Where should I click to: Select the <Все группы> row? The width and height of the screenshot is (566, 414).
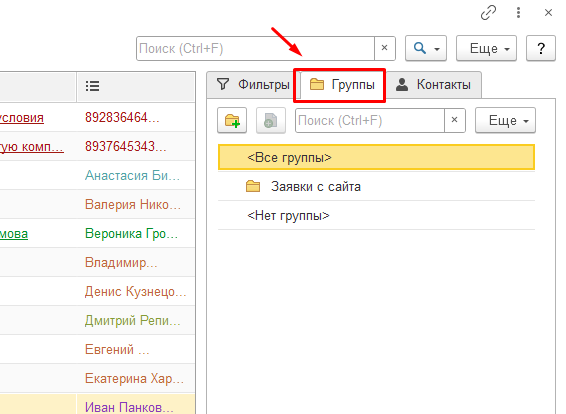pos(376,157)
